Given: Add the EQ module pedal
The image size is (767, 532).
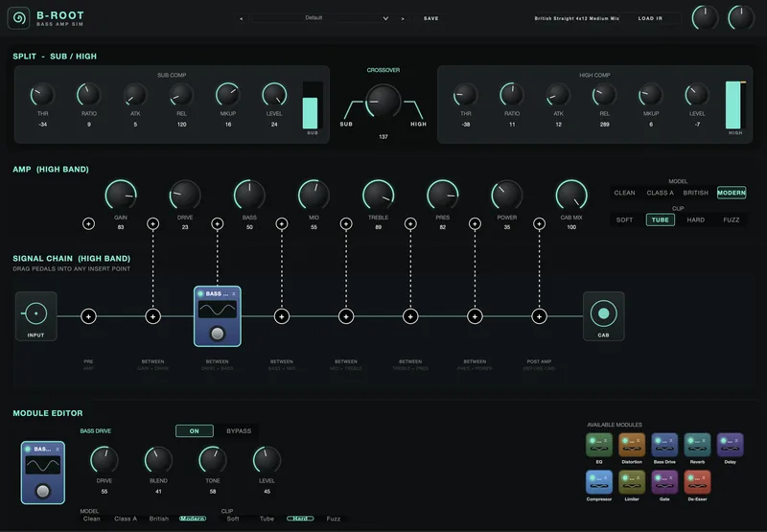Looking at the screenshot, I should [x=598, y=445].
